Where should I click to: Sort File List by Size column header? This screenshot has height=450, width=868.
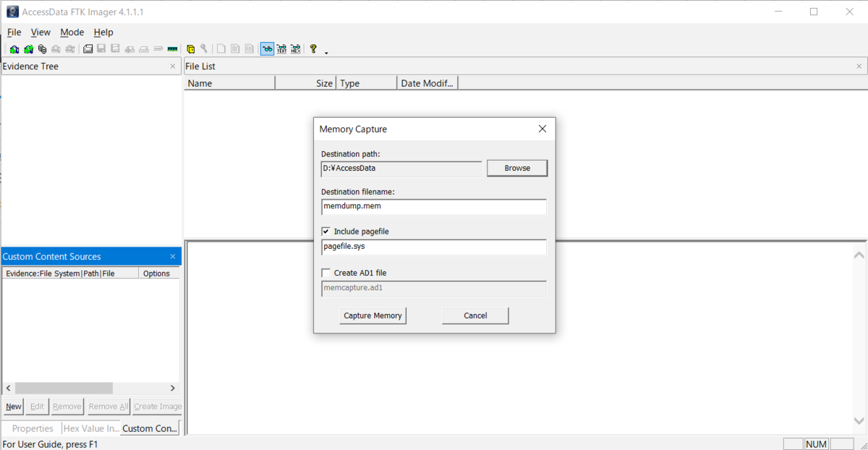pyautogui.click(x=305, y=83)
